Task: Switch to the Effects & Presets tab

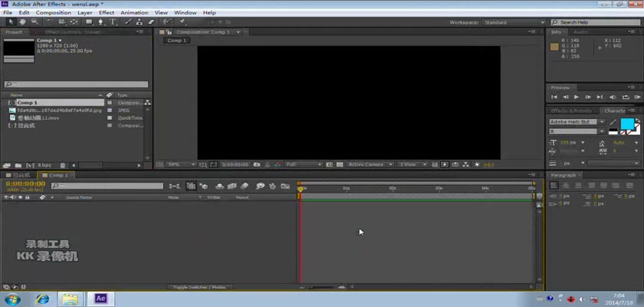Action: [571, 111]
